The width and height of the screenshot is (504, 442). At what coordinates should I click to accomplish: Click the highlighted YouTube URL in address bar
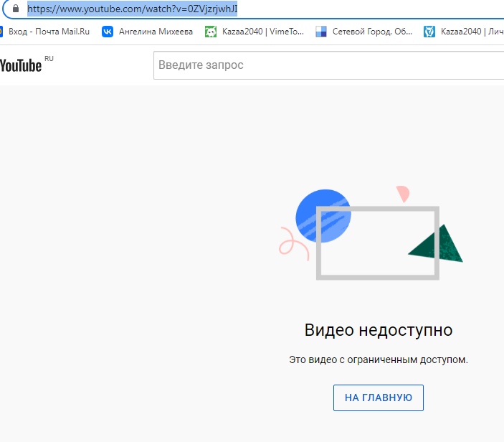click(x=132, y=9)
